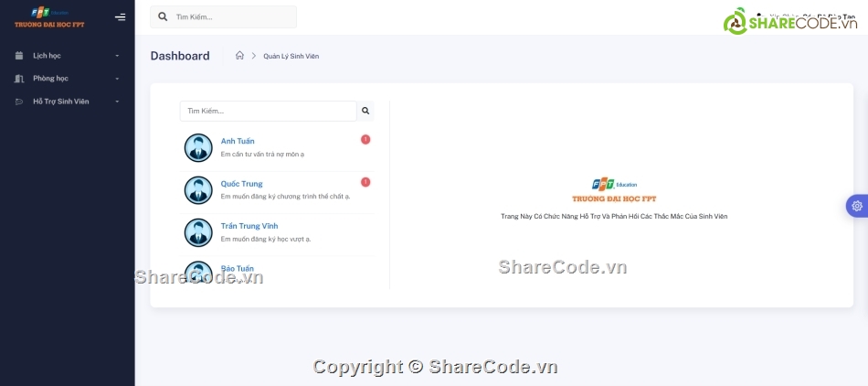This screenshot has width=868, height=386.
Task: Click Quốc Trung's avatar
Action: tap(198, 190)
